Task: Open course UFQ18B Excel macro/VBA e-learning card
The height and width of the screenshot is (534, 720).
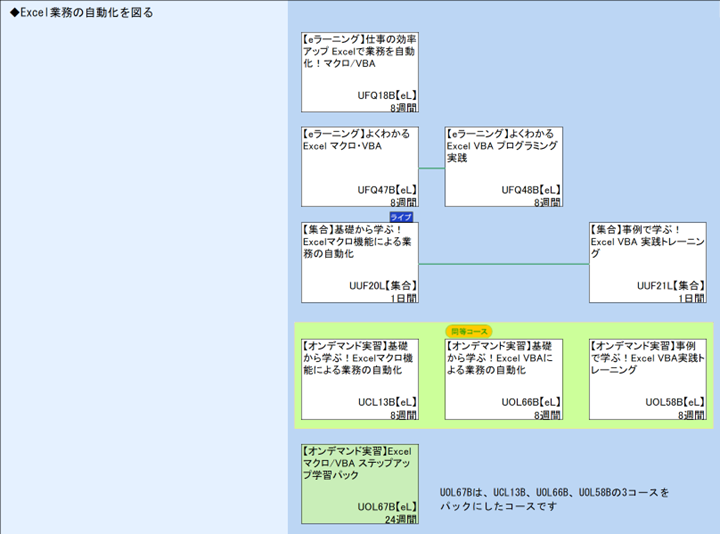Action: coord(360,72)
